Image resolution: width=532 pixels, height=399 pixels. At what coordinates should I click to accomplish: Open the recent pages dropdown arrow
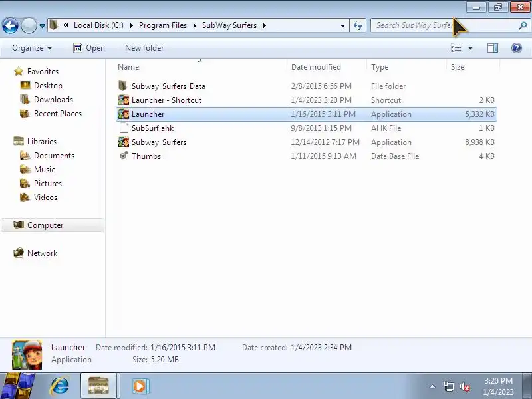42,25
